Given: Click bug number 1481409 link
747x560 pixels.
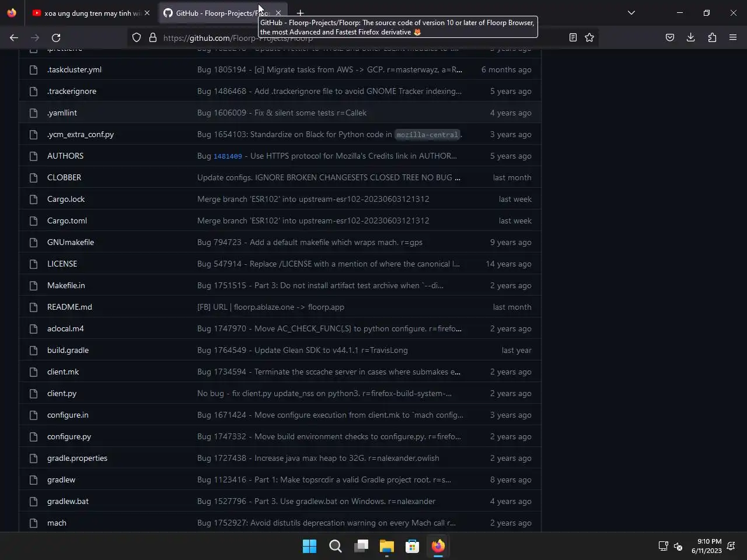Looking at the screenshot, I should [x=228, y=156].
